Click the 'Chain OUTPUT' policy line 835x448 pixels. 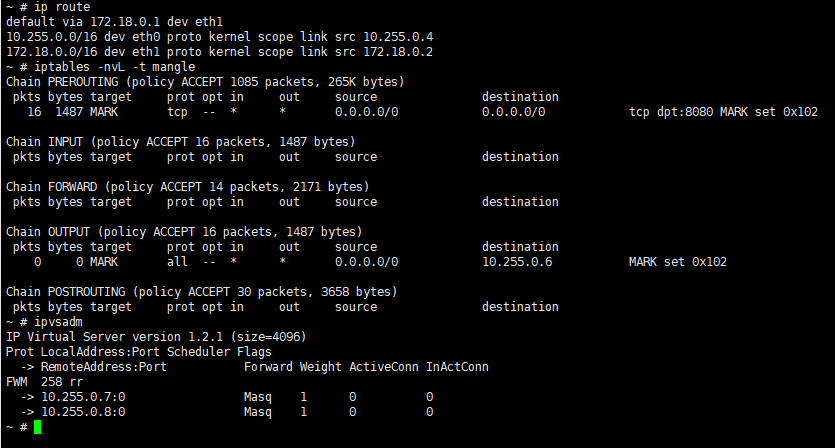pyautogui.click(x=184, y=232)
